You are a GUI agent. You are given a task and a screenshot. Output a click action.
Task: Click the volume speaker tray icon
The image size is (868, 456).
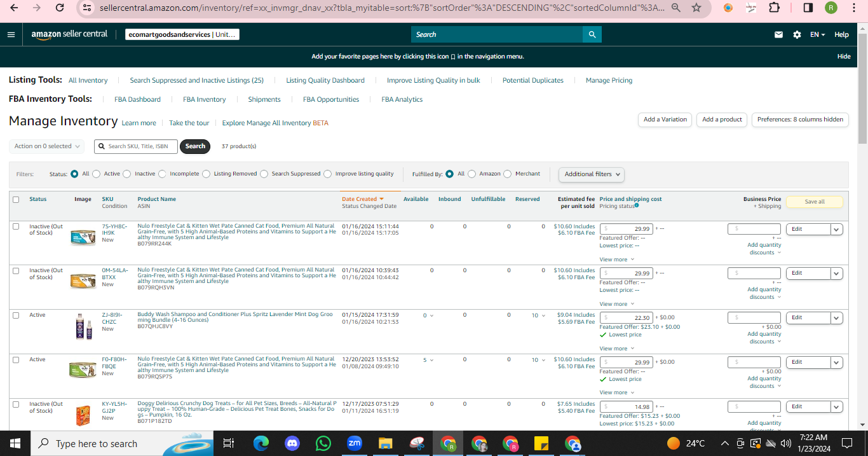click(x=786, y=443)
